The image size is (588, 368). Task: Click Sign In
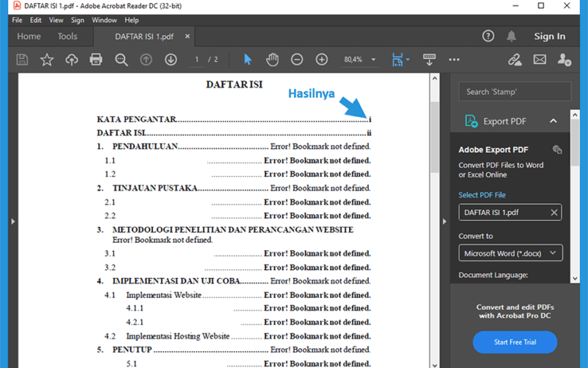(549, 36)
